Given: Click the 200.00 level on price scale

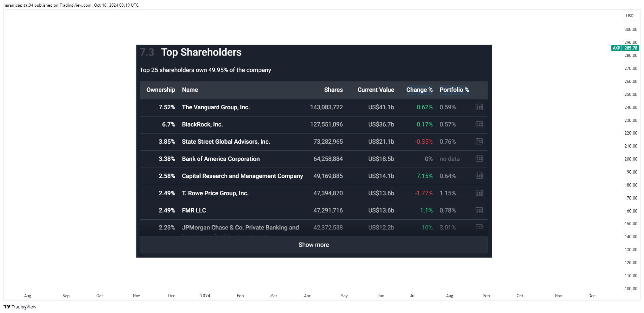Looking at the screenshot, I should [x=631, y=159].
